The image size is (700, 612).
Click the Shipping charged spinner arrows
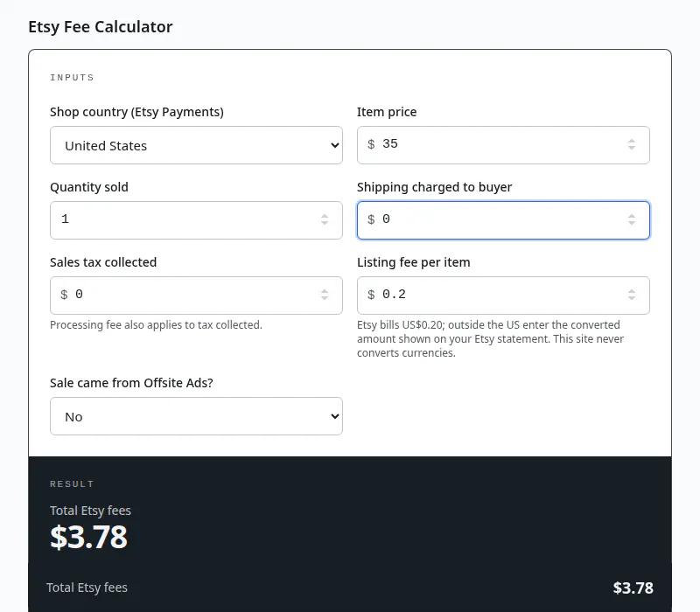click(631, 219)
